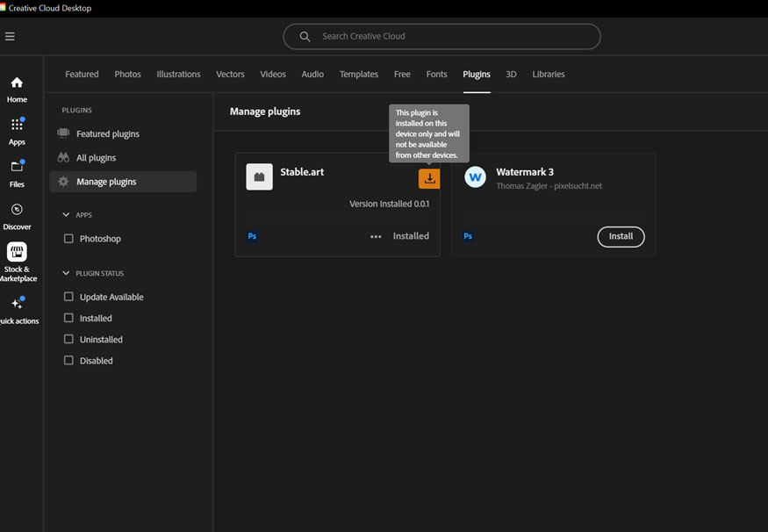The image size is (768, 532).
Task: Open the hamburger menu icon
Action: pyautogui.click(x=10, y=36)
